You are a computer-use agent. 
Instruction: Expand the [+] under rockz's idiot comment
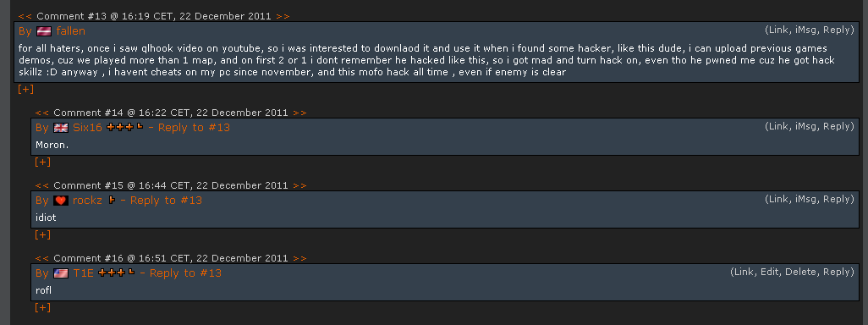pos(42,234)
